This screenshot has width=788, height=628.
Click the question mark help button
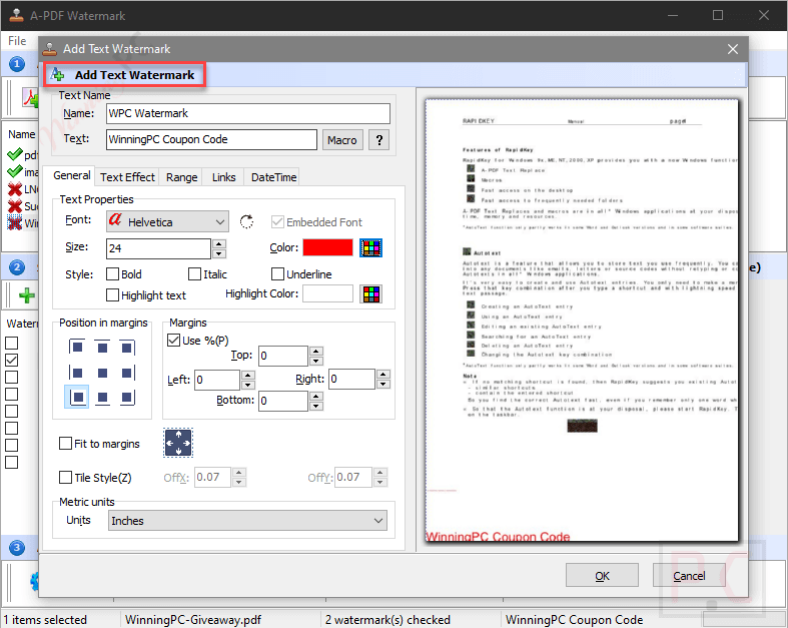pyautogui.click(x=379, y=140)
